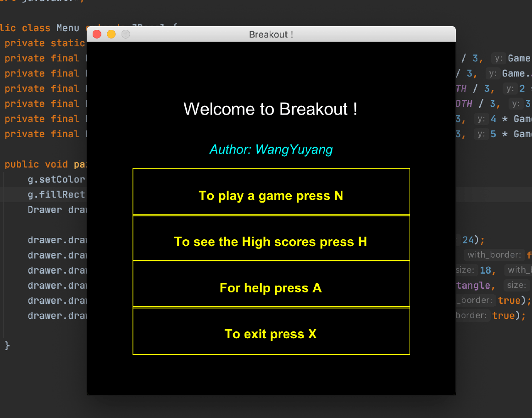
Task: Open the "For help press A" option
Action: (271, 288)
